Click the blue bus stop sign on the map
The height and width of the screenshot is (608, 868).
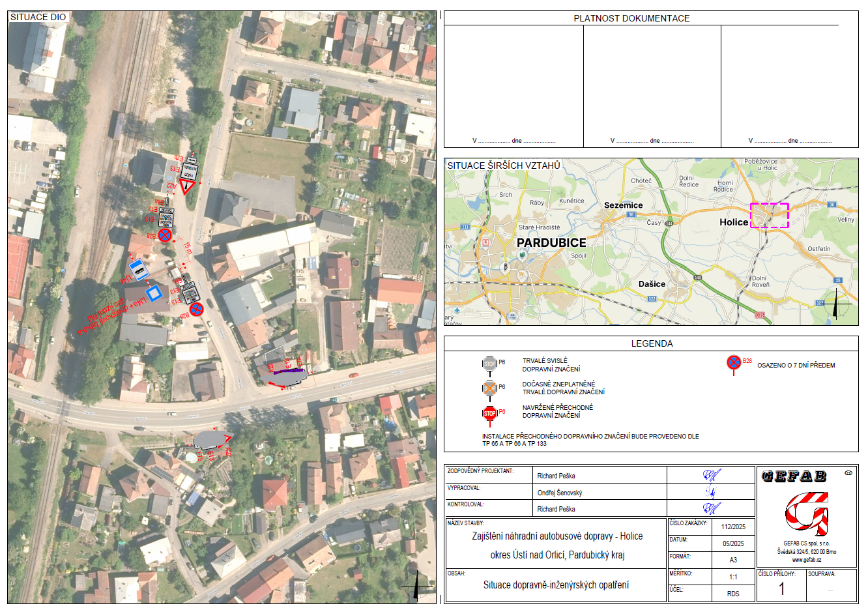pos(137,268)
